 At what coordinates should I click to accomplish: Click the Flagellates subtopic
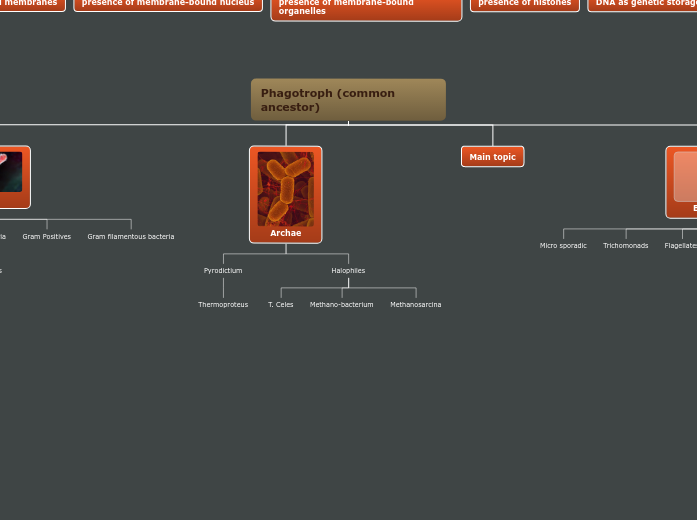click(x=681, y=246)
